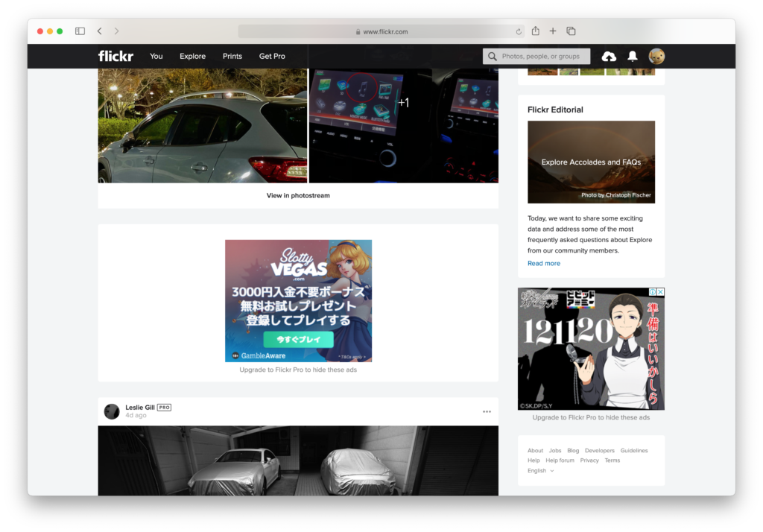This screenshot has height=532, width=763.
Task: Open the upload cloud icon
Action: tap(609, 57)
